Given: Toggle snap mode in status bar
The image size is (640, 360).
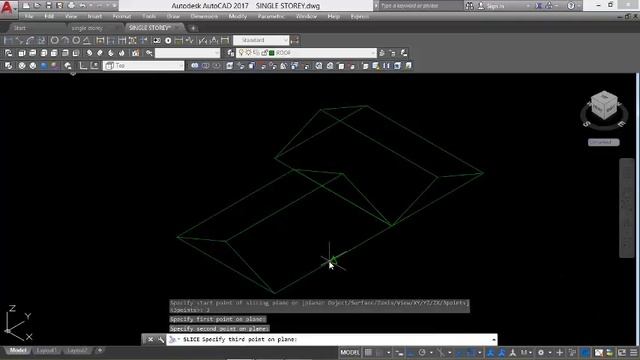Looking at the screenshot, I should tap(380, 352).
